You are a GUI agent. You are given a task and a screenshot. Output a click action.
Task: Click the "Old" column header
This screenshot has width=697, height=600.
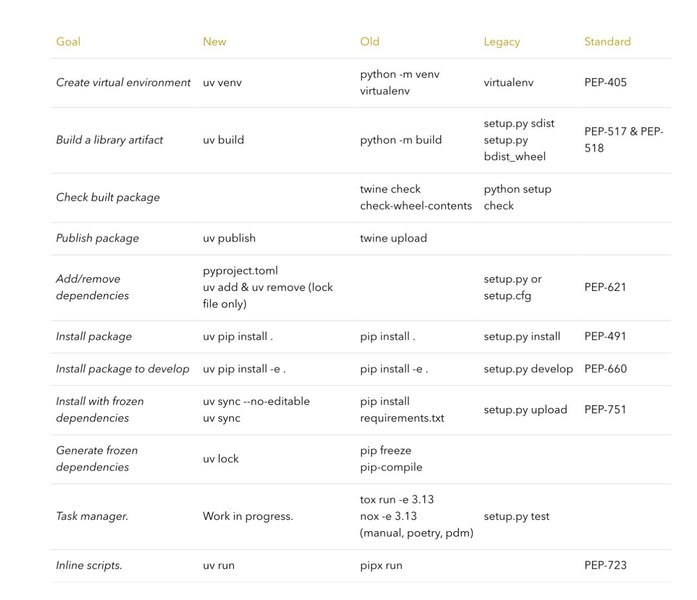click(x=370, y=42)
